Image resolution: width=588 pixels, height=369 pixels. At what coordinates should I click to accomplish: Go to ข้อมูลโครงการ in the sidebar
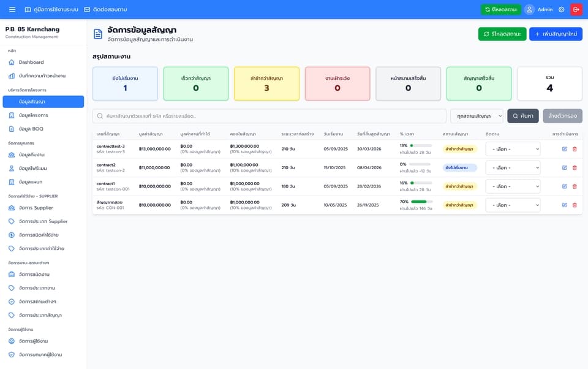tap(43, 115)
